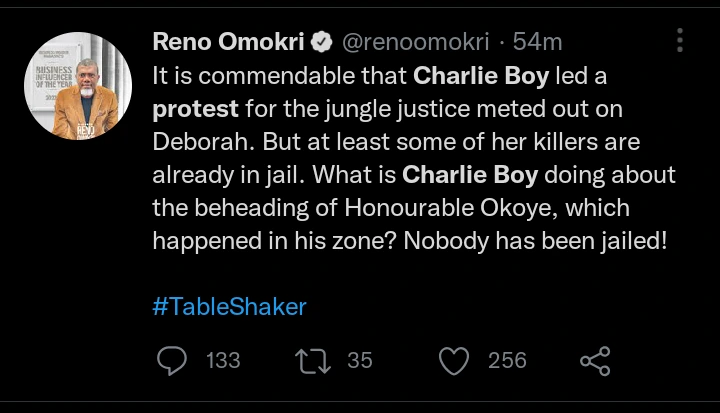
Task: Retweet this post using the retweet icon
Action: pos(315,360)
